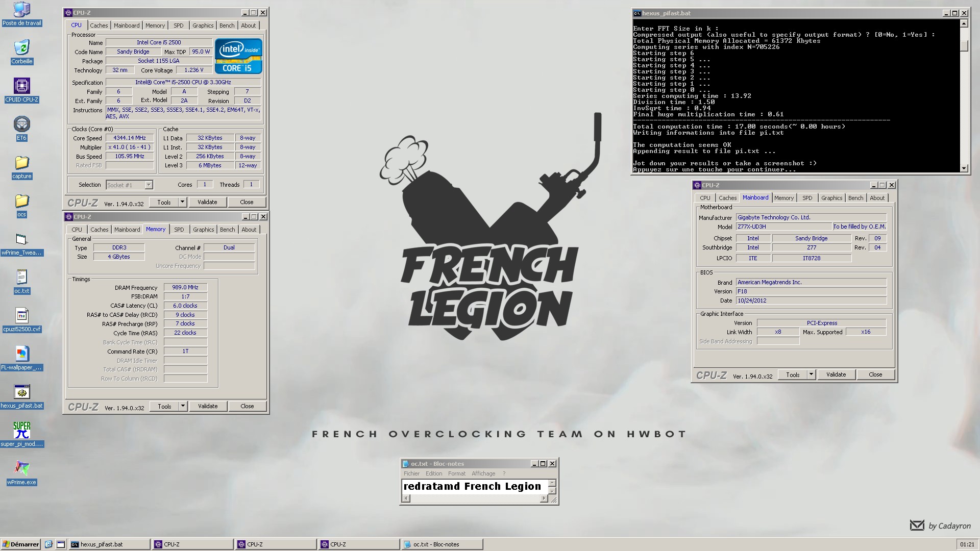Screen dimensions: 980x551
Task: Click Notepad title bar icon of oc.txt
Action: (406, 464)
